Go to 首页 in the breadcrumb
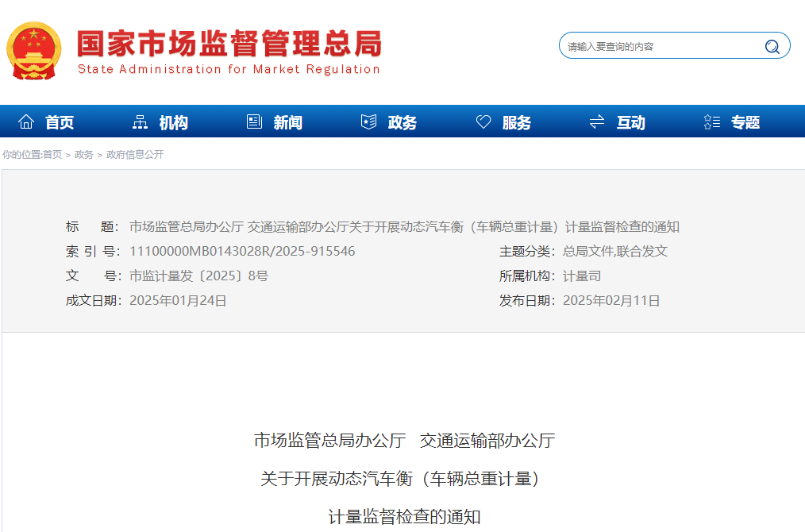Screen dimensions: 805x532 52,155
